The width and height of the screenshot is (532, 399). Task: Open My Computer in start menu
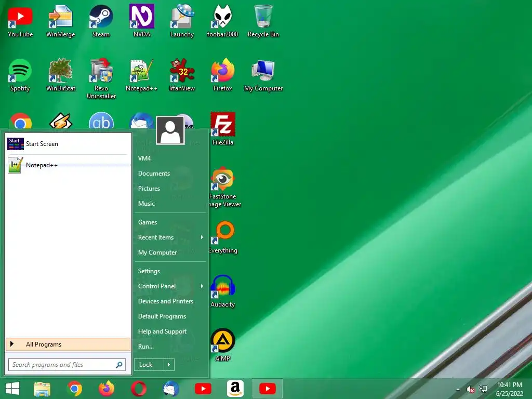(157, 252)
